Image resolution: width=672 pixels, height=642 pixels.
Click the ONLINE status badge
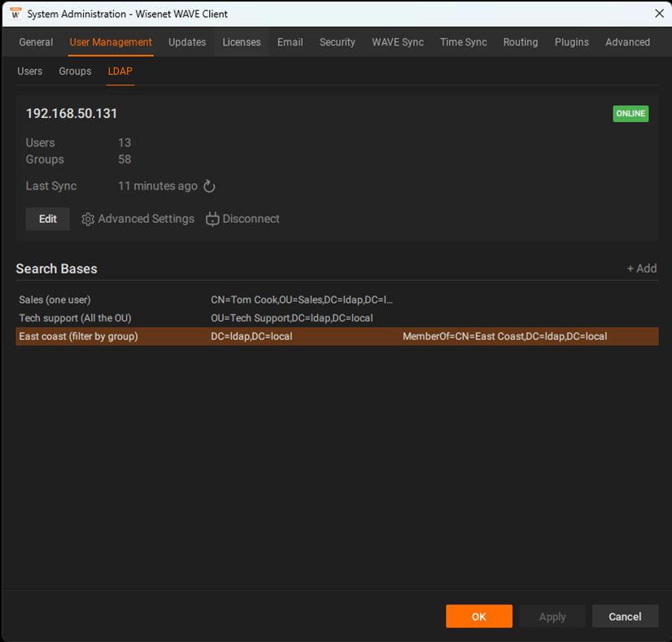pos(631,114)
